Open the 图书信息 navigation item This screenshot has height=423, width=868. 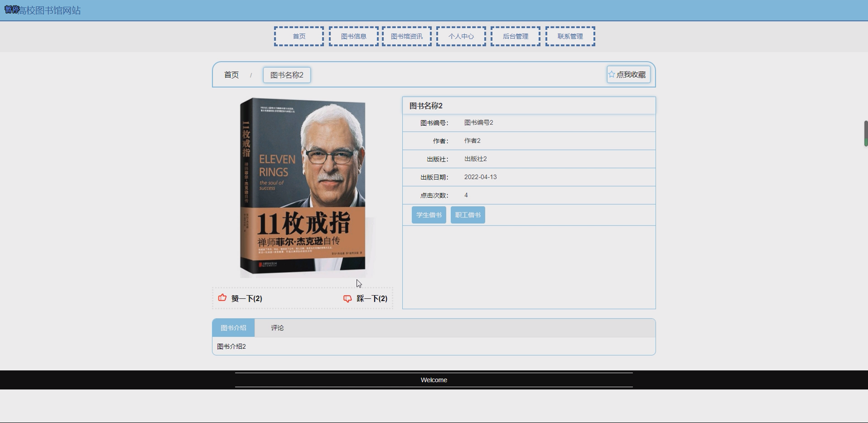(354, 36)
